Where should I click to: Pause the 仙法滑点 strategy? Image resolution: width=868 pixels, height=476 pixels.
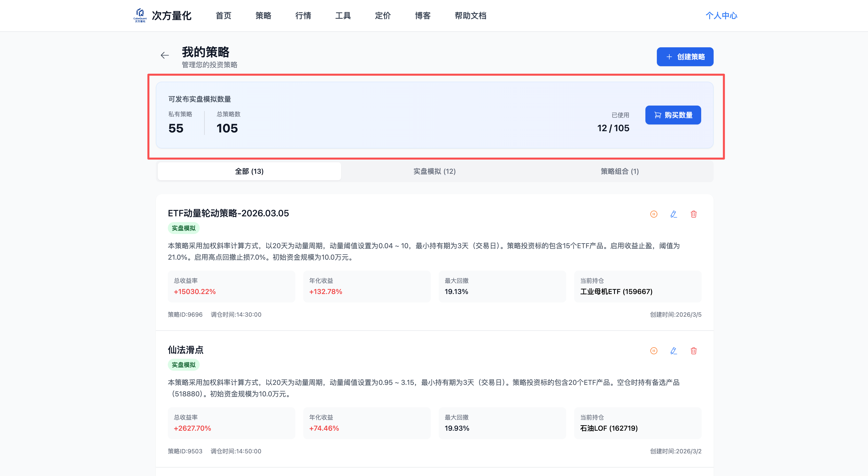[654, 351]
